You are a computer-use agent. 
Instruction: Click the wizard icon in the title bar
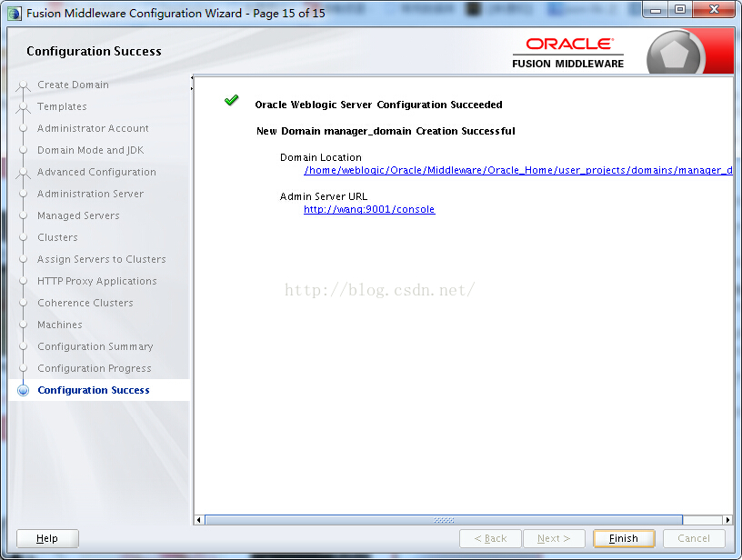click(x=15, y=14)
